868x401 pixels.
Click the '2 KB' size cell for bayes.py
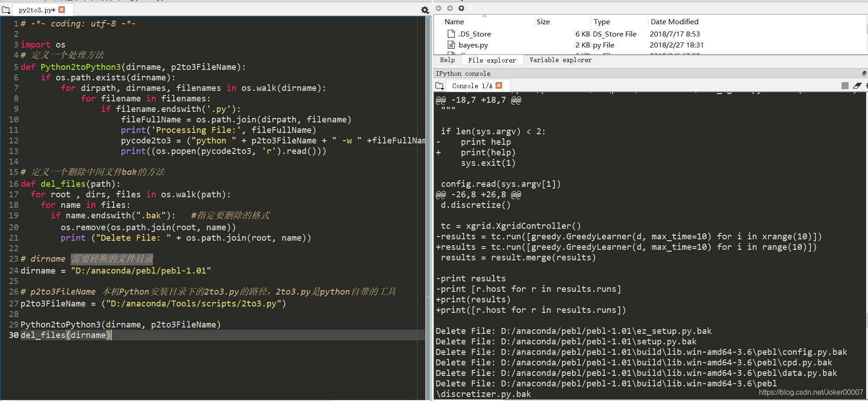[582, 45]
